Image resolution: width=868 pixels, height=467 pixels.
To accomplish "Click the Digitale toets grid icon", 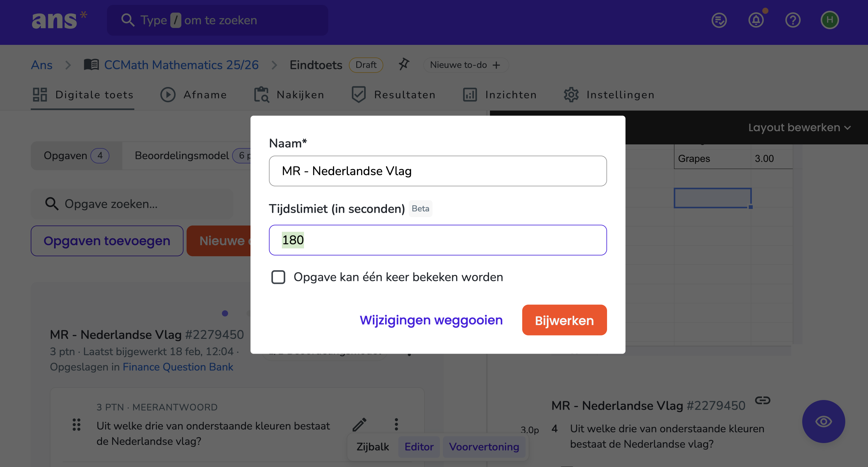I will point(40,95).
